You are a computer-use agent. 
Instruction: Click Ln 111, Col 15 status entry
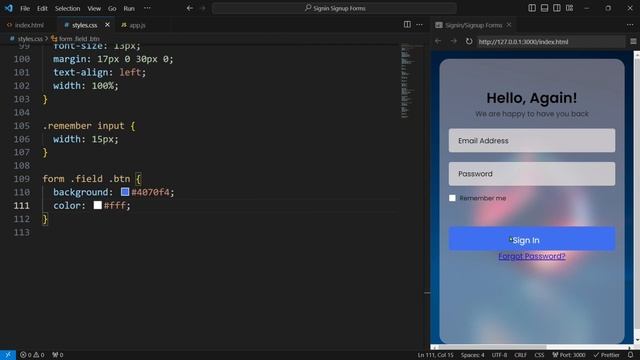[435, 355]
